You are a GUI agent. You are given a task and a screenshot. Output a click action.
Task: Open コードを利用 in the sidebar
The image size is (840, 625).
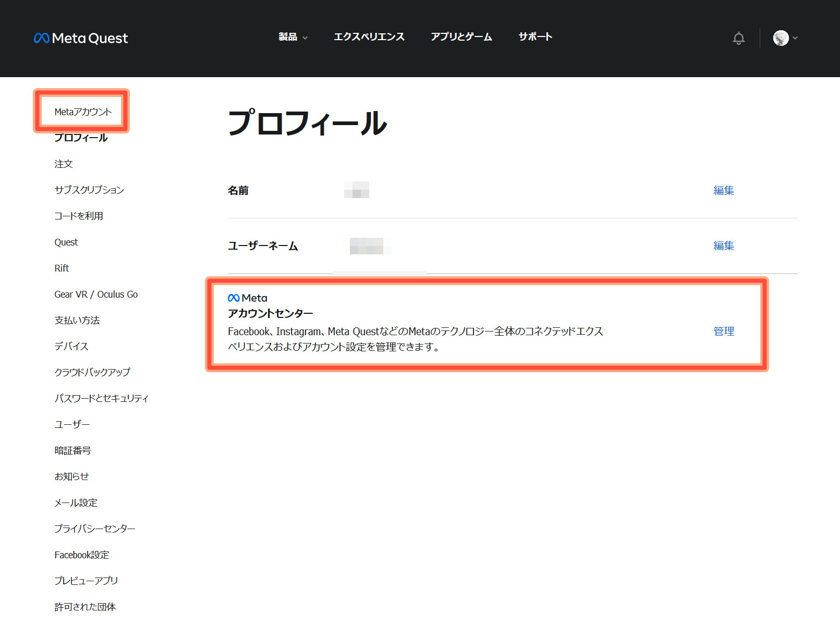[x=79, y=216]
